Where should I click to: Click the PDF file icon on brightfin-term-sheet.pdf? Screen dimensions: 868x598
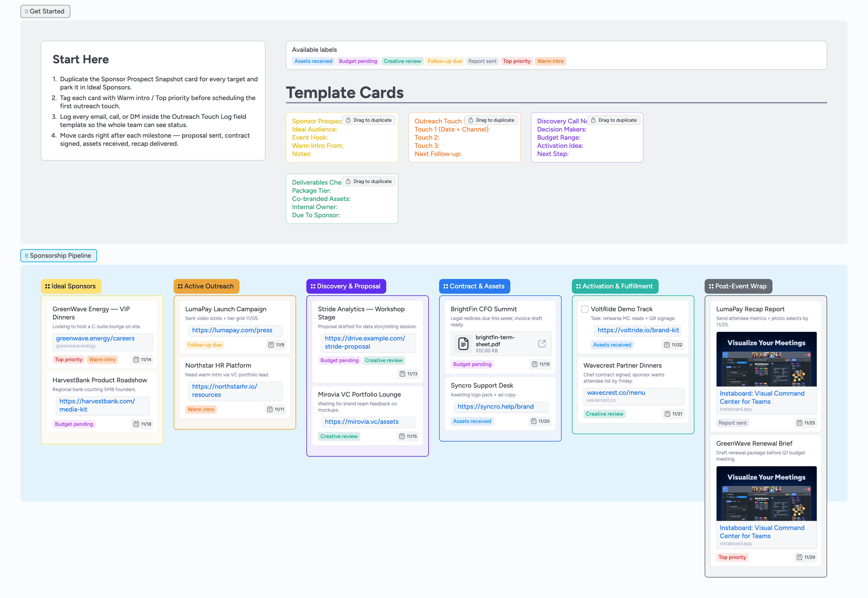click(463, 343)
